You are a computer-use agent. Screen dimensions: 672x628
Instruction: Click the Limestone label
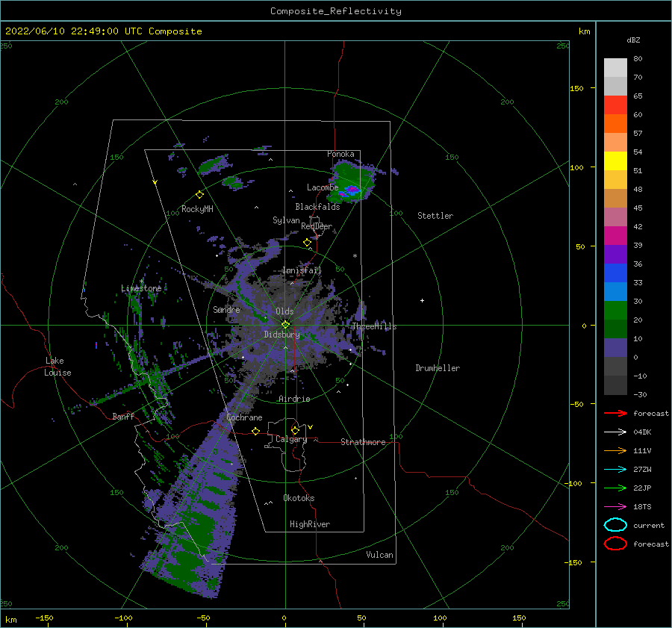coord(141,288)
